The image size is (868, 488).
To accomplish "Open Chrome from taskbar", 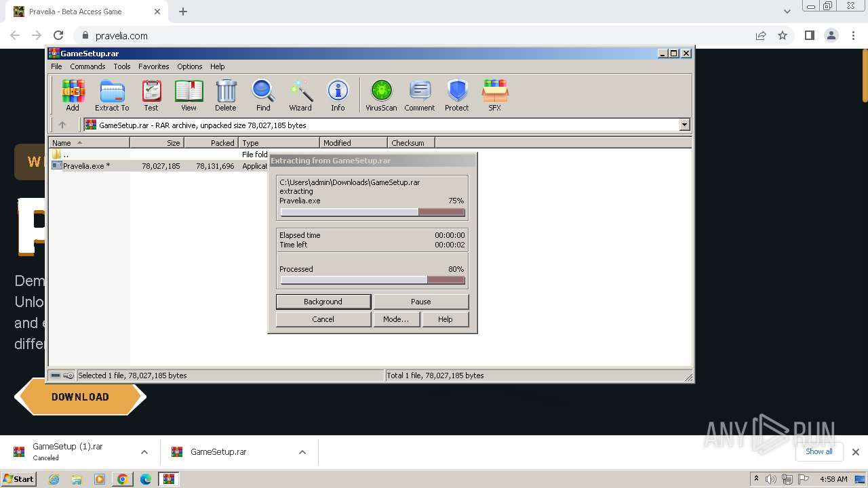I will [x=122, y=479].
